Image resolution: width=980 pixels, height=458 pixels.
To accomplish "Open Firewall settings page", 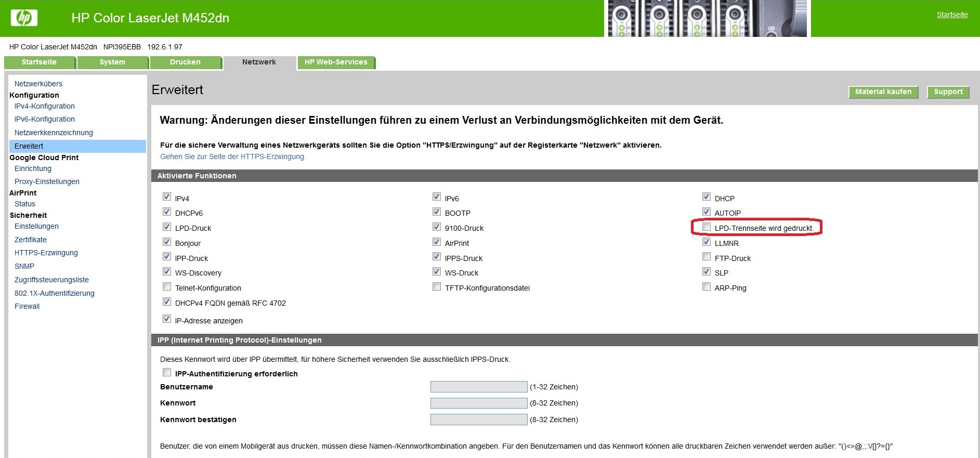I will click(27, 306).
